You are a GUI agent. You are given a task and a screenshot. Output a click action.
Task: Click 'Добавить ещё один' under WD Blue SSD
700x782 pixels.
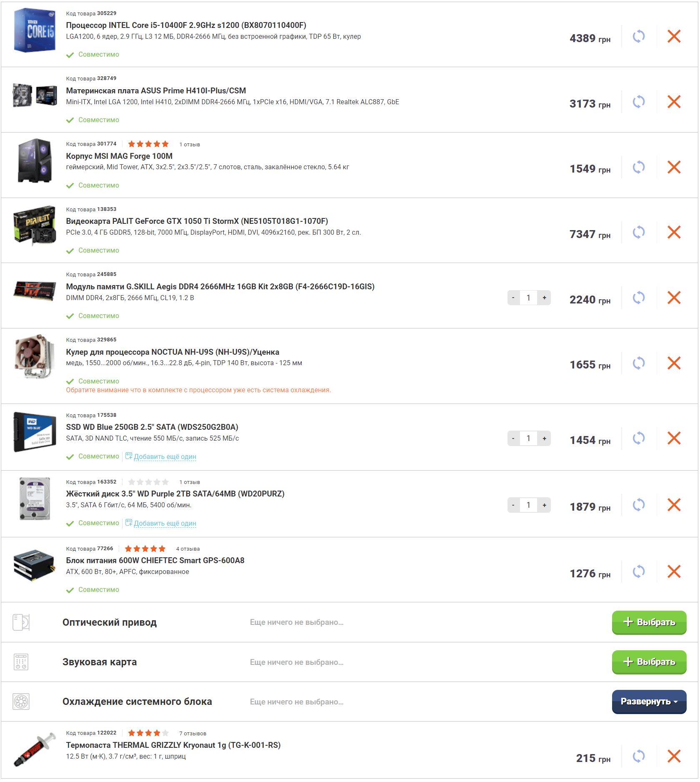pyautogui.click(x=165, y=456)
